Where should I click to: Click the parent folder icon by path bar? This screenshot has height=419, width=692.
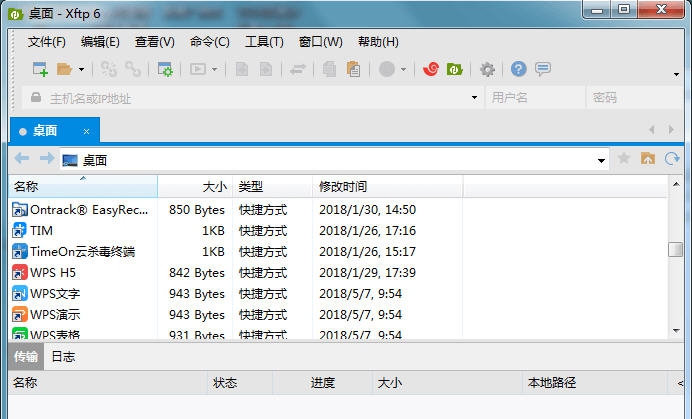[x=648, y=159]
